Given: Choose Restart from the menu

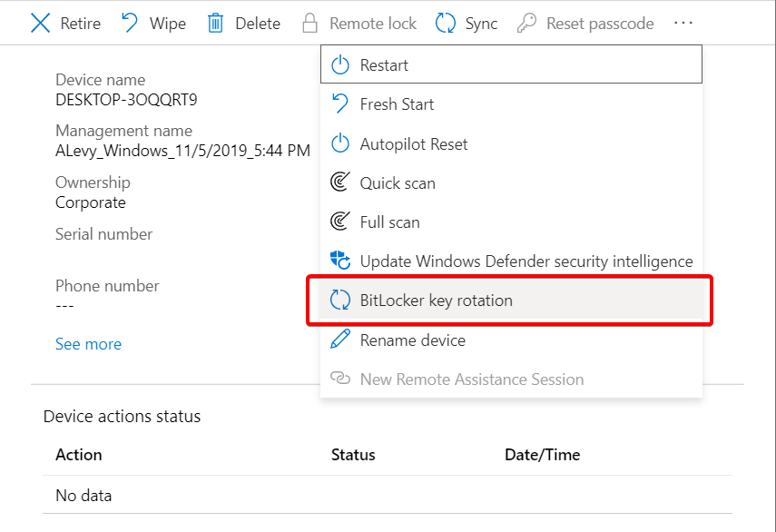Looking at the screenshot, I should coord(511,64).
